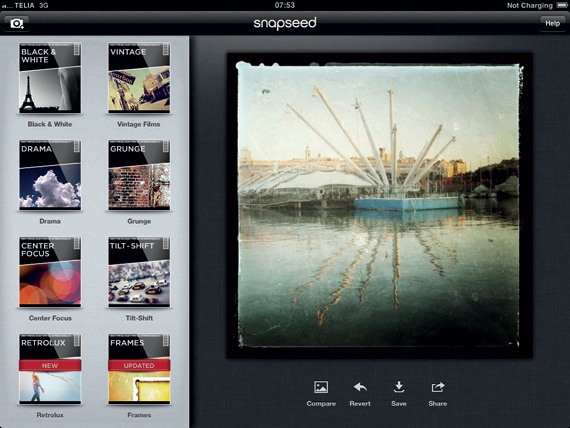Click the Revert arrow icon
The image size is (570, 428).
click(360, 387)
